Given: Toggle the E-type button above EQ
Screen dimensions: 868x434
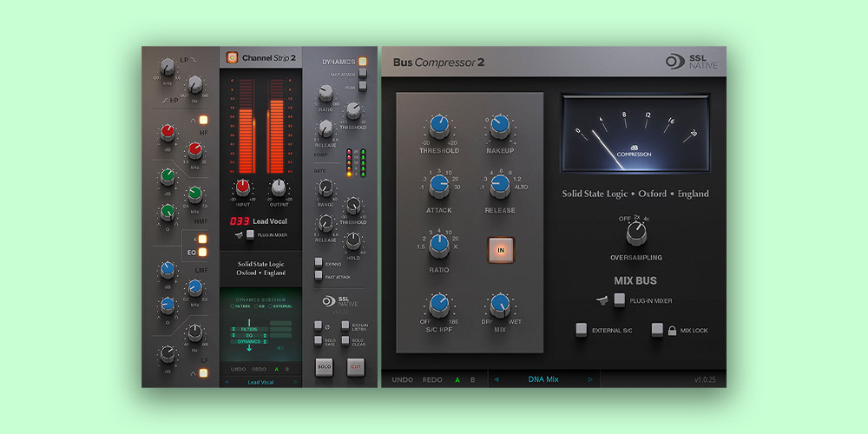Looking at the screenshot, I should click(x=202, y=240).
